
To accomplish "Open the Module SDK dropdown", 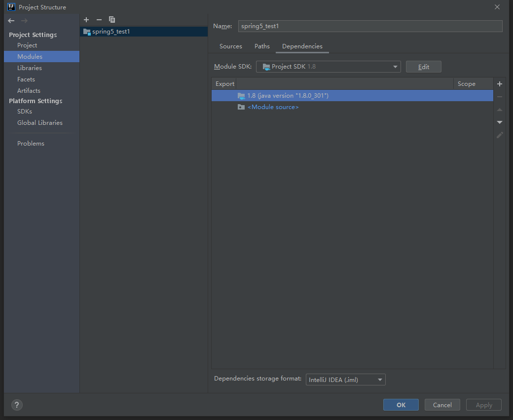I will coord(328,67).
